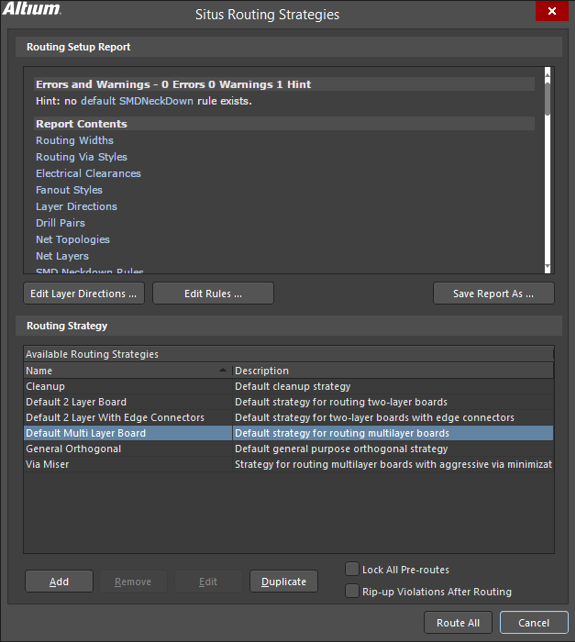Click Edit Layer Directions button

[84, 294]
